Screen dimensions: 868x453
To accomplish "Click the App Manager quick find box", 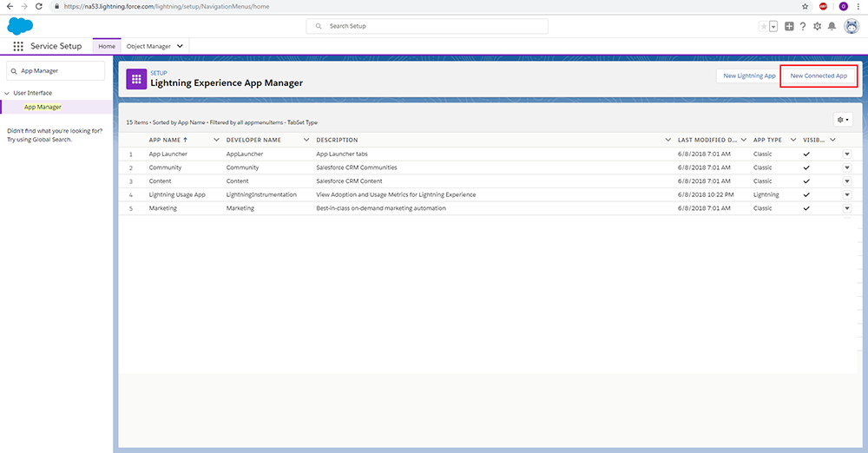I will (56, 71).
